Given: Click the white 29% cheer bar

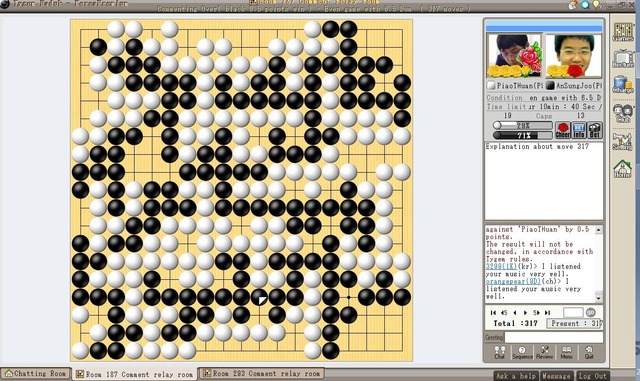Looking at the screenshot, I should click(522, 125).
